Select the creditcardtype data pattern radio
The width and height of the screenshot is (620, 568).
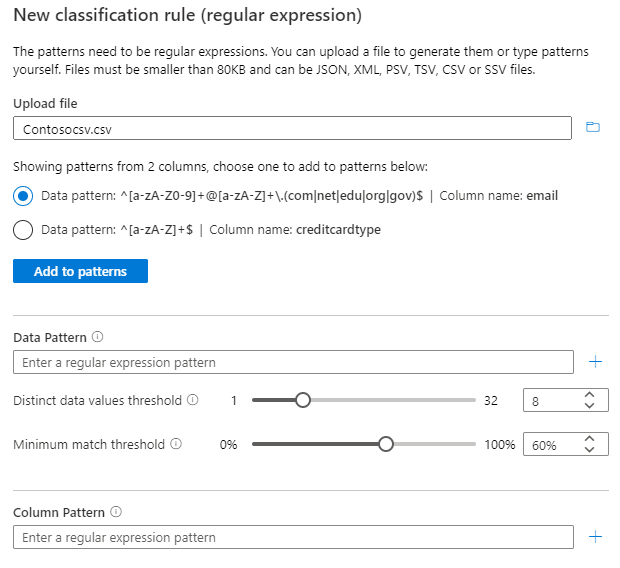(23, 230)
